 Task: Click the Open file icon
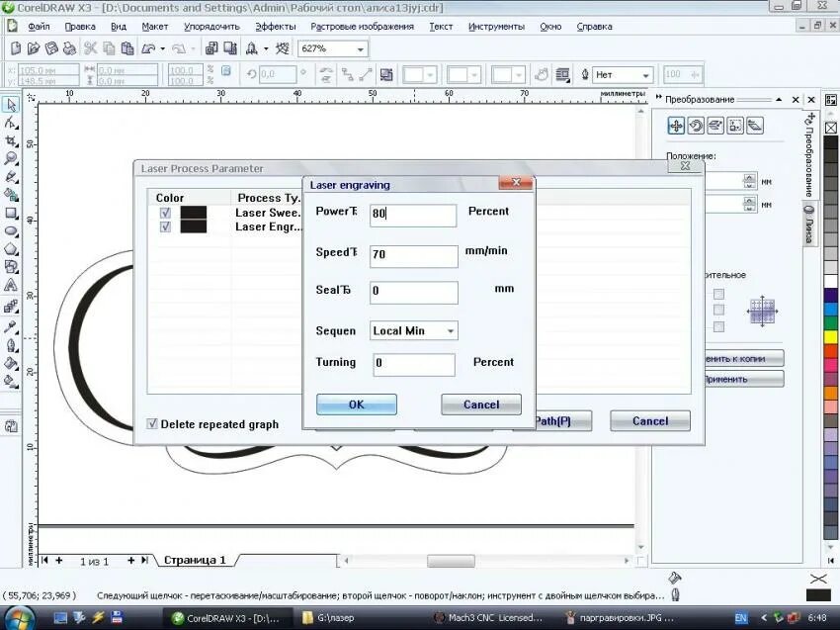click(x=34, y=48)
